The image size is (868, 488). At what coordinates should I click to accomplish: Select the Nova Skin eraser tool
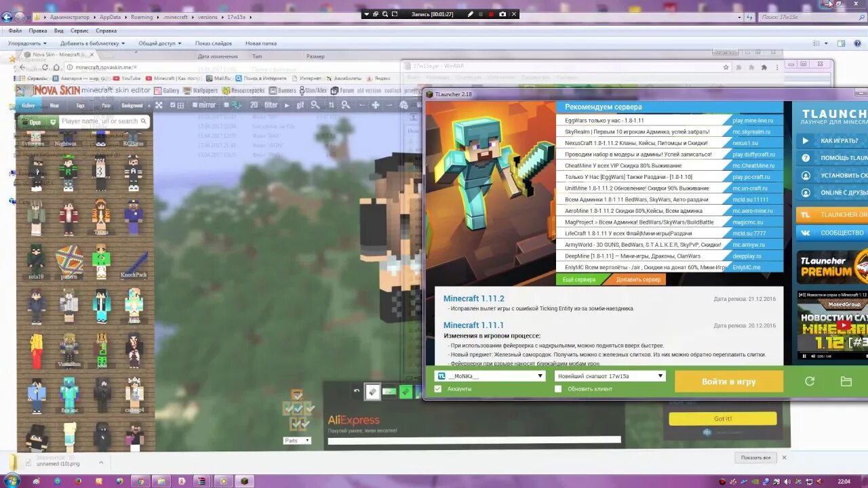pos(372,391)
